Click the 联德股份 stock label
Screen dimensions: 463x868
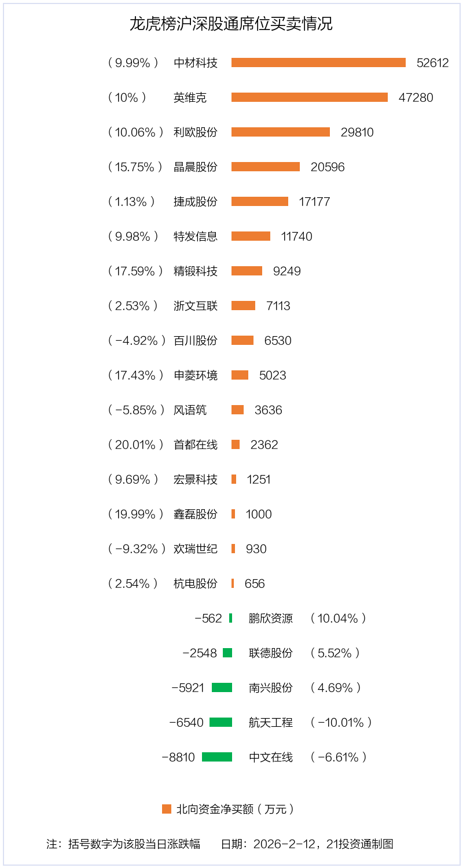(x=271, y=653)
